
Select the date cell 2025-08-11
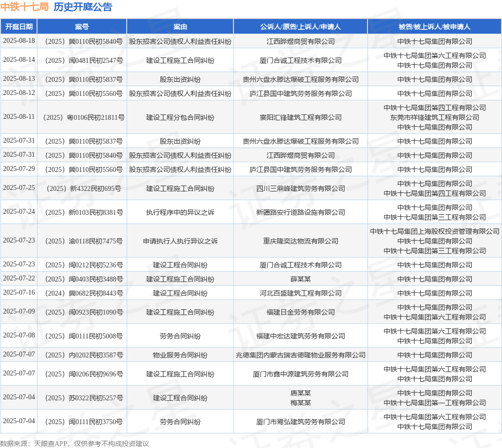click(19, 117)
